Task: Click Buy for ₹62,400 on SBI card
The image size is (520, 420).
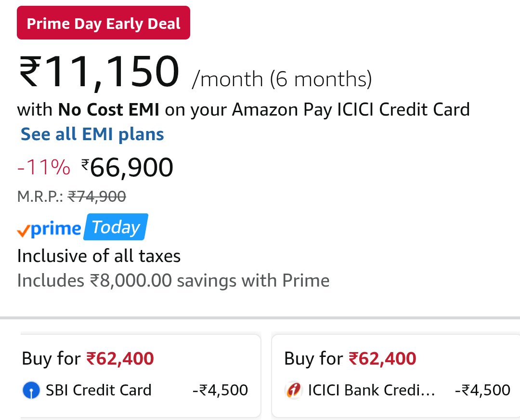Action: [x=88, y=359]
